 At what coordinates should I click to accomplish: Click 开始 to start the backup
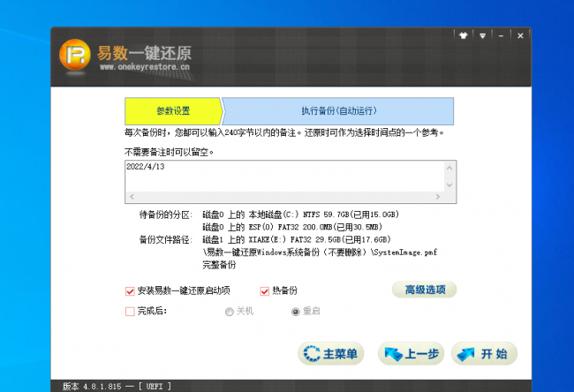coord(484,353)
